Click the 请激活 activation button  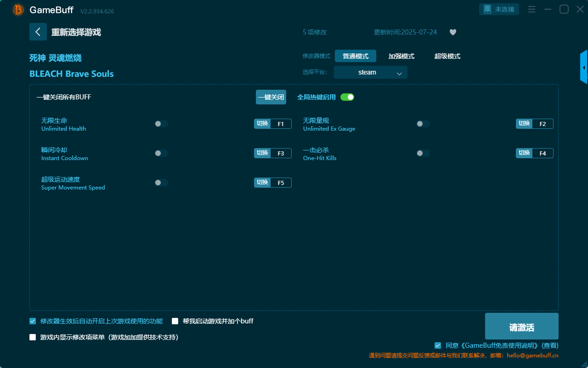point(521,326)
